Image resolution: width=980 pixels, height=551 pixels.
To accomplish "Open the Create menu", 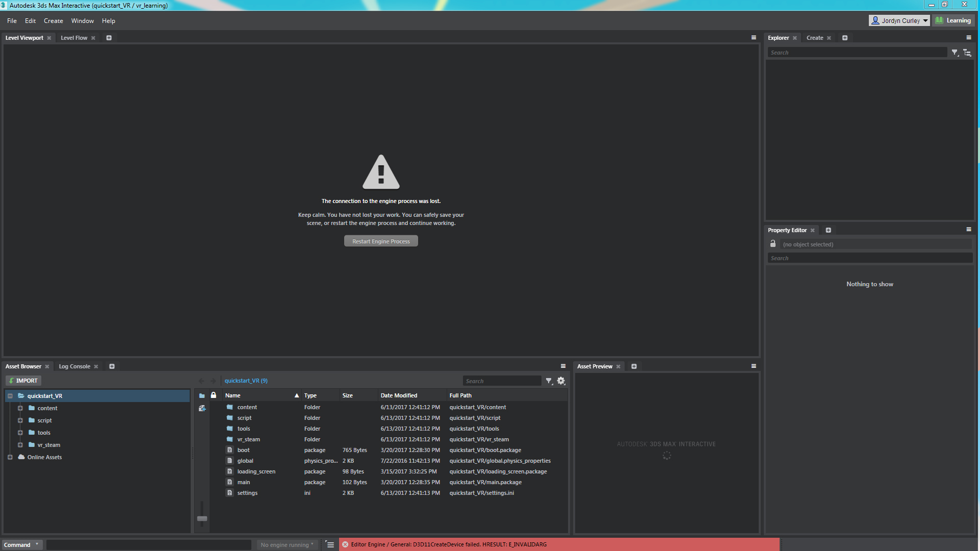I will click(54, 21).
